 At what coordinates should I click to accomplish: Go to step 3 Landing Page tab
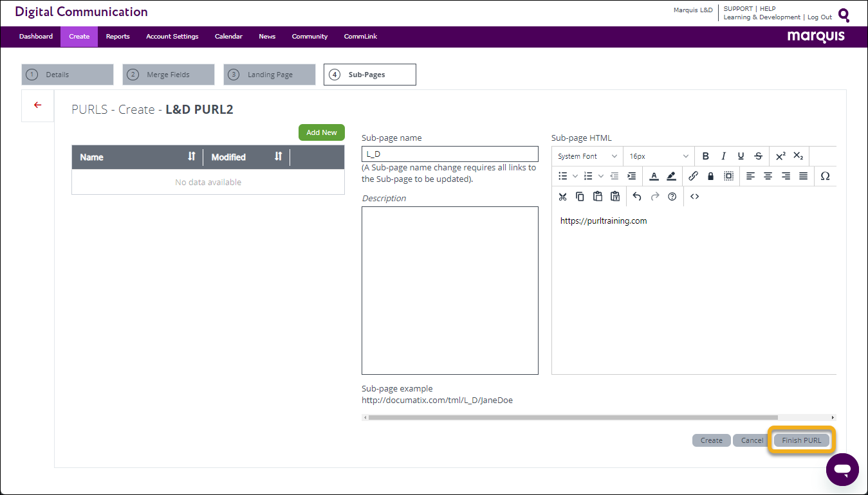tap(270, 75)
